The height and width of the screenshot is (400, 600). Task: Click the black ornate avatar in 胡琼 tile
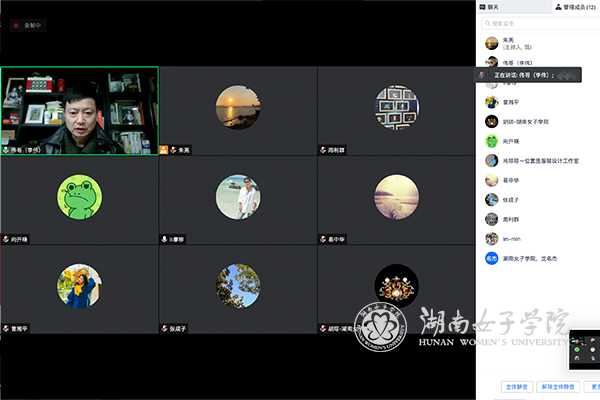(x=397, y=286)
